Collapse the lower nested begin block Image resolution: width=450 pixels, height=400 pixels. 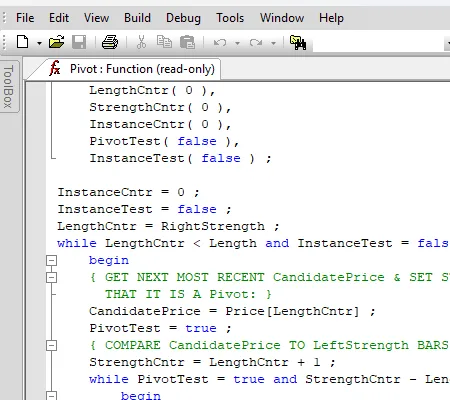click(51, 396)
